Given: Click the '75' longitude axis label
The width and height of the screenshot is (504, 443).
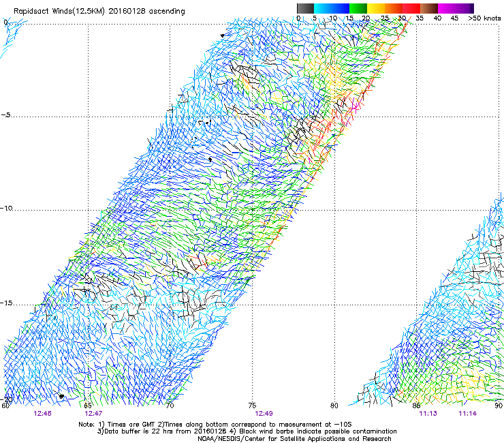Looking at the screenshot, I should tap(252, 406).
